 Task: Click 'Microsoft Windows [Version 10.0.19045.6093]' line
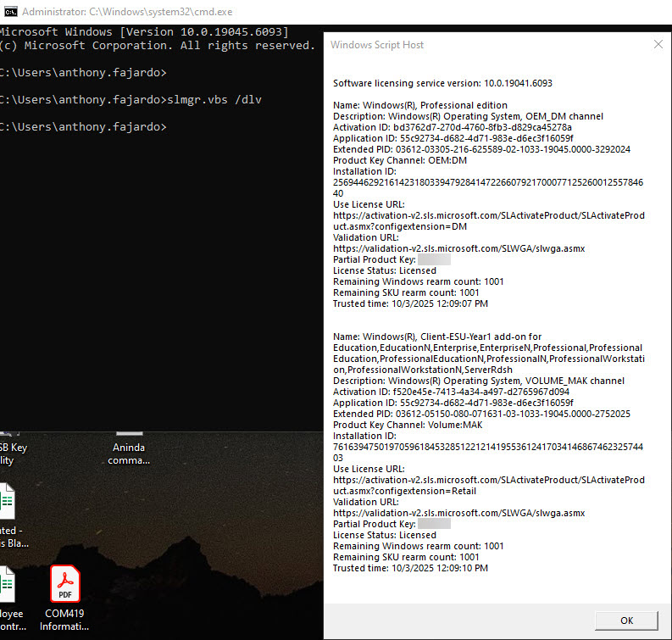click(144, 31)
